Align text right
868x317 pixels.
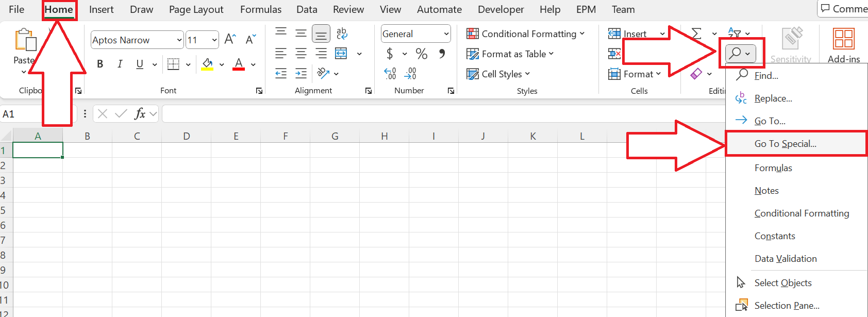(x=321, y=53)
